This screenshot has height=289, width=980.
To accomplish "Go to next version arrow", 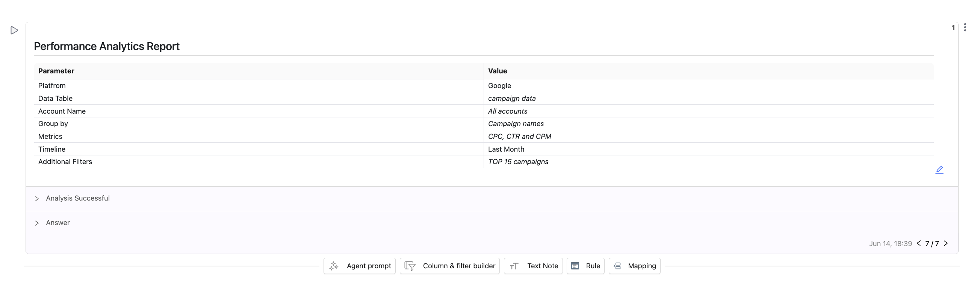I will click(946, 243).
